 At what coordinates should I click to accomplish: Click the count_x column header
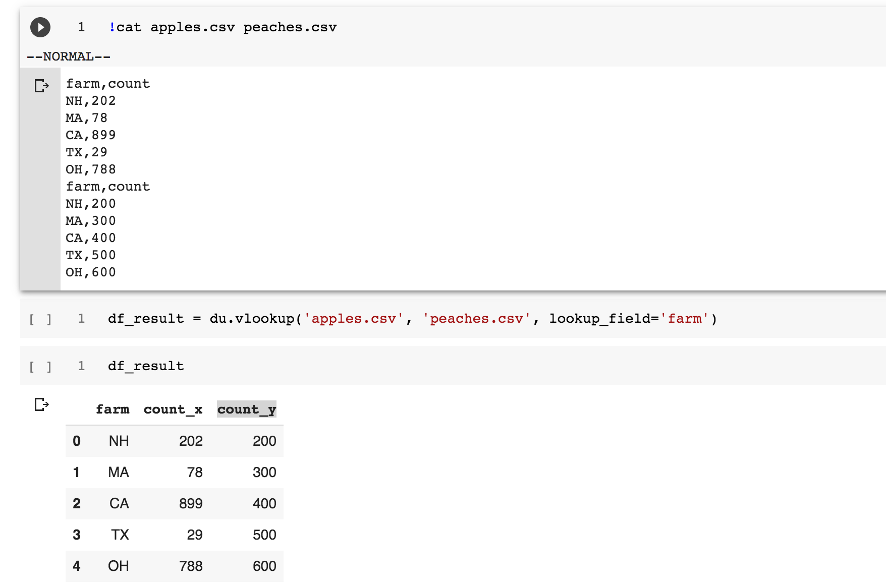173,409
